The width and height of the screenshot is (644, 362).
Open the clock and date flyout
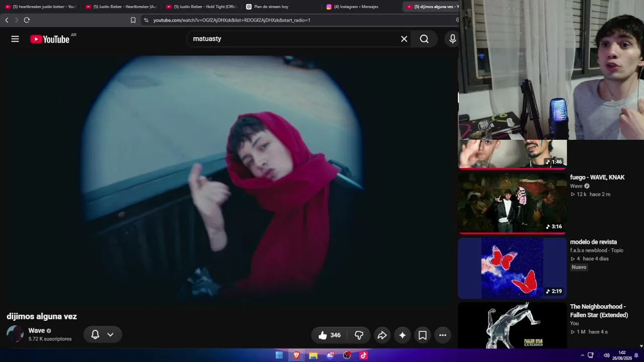click(622, 355)
